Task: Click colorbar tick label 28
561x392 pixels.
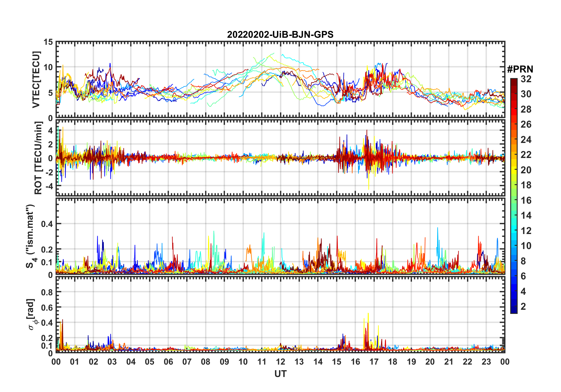Action: click(x=526, y=109)
